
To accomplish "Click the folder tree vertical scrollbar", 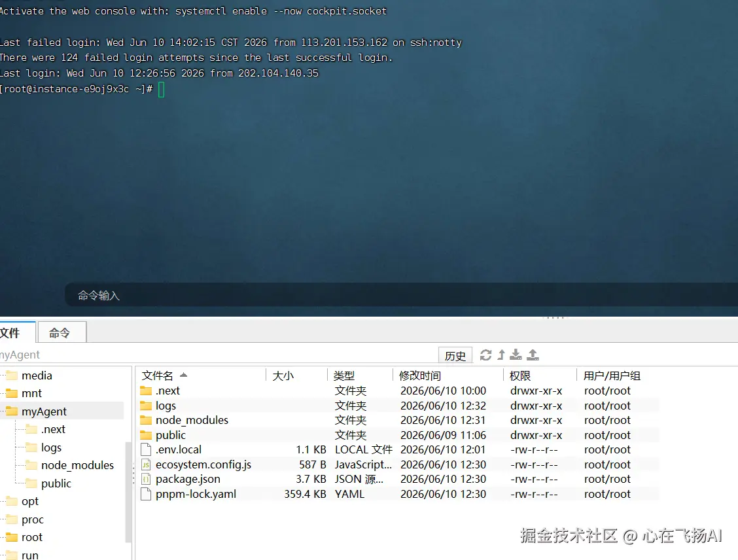I will click(128, 492).
